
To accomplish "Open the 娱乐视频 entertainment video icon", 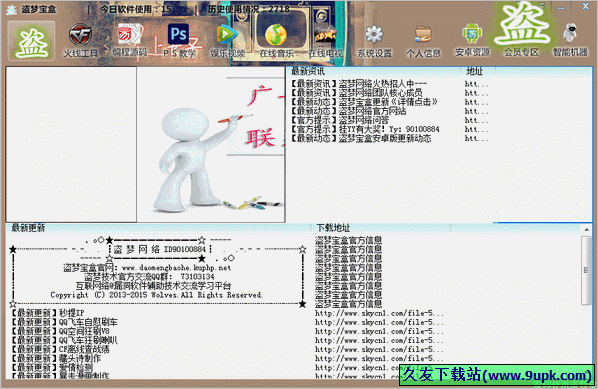I will coord(227,40).
